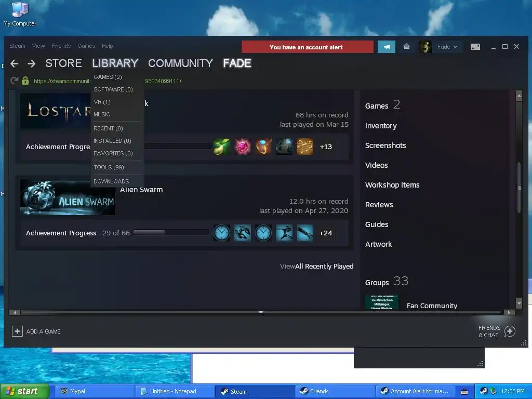Viewport: 532px width, 399px height.
Task: Open the Fade account dropdown
Action: [447, 47]
